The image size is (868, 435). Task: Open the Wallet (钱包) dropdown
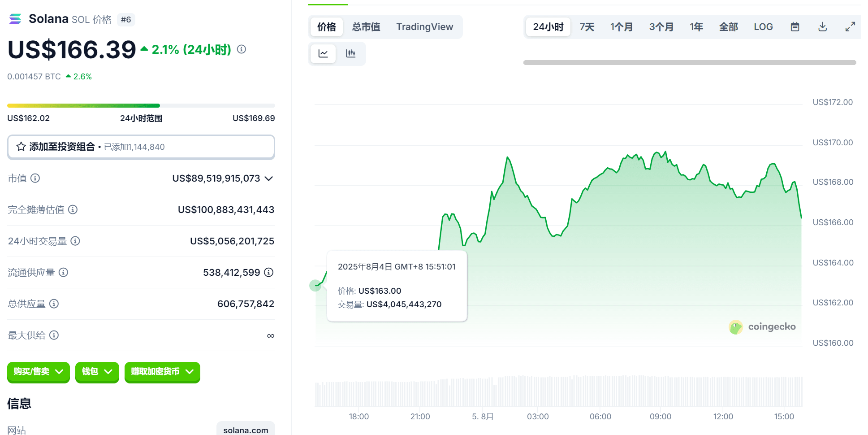point(97,372)
